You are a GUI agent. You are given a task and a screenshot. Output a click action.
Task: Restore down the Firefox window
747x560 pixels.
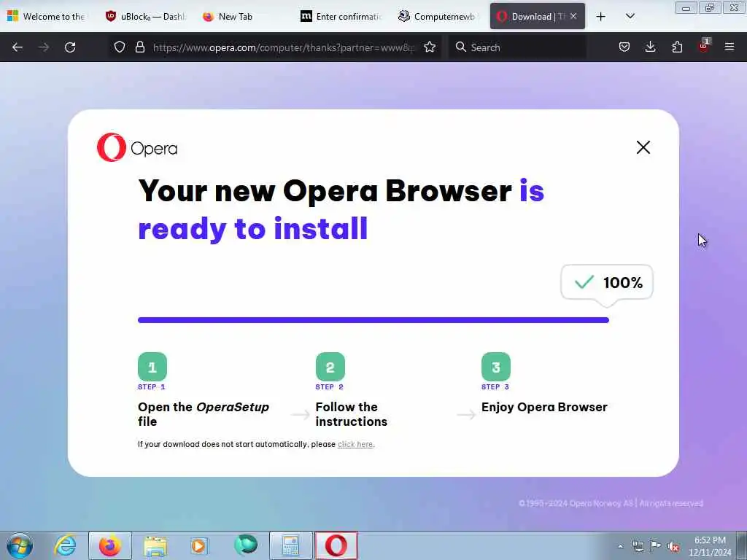click(710, 8)
